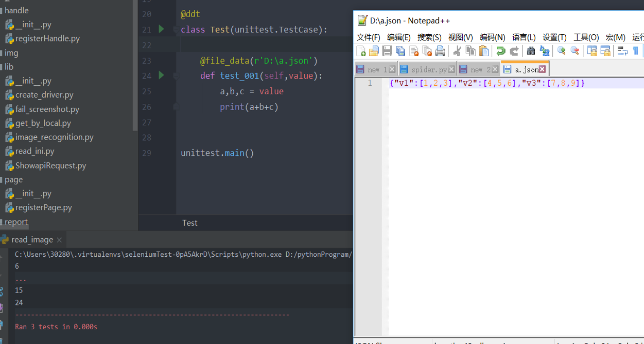
Task: Open image_recognition.py file
Action: [x=54, y=137]
